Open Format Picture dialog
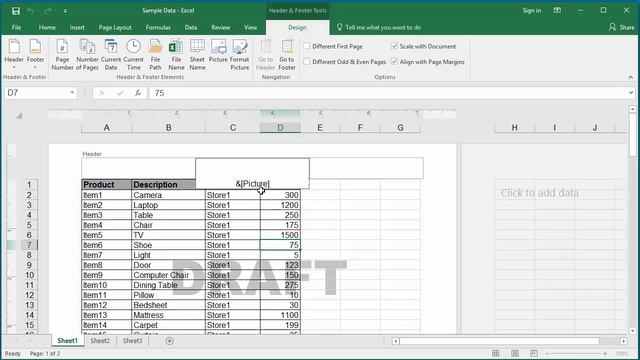The height and width of the screenshot is (360, 640). point(240,54)
